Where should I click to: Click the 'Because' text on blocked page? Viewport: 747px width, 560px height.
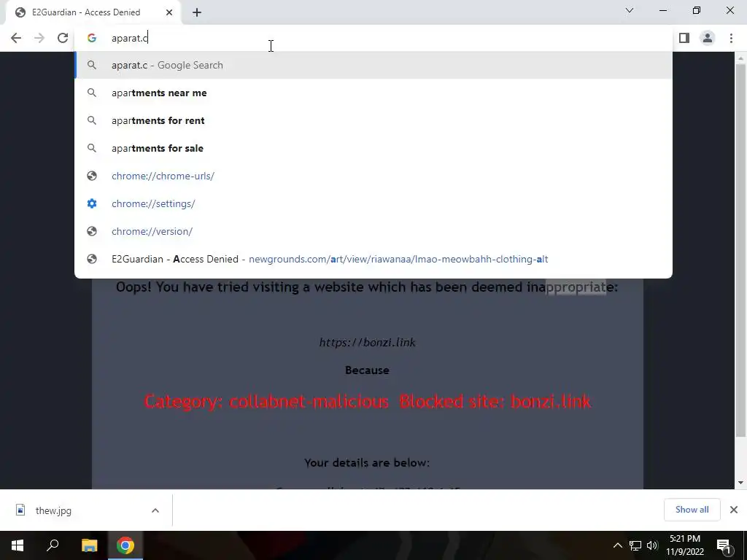click(x=368, y=370)
